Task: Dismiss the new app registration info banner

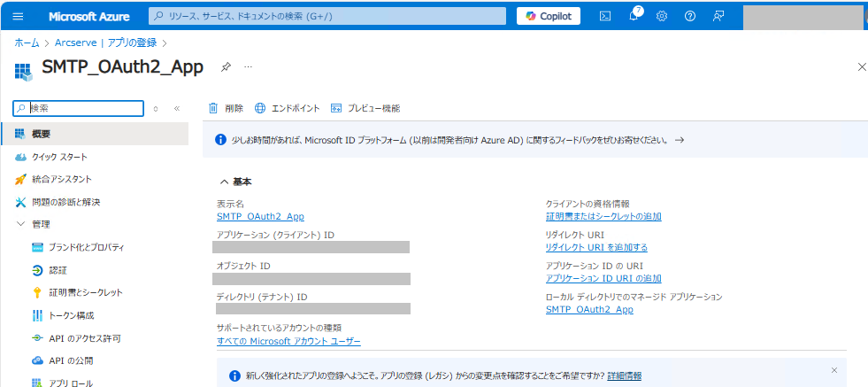Action: pyautogui.click(x=834, y=370)
